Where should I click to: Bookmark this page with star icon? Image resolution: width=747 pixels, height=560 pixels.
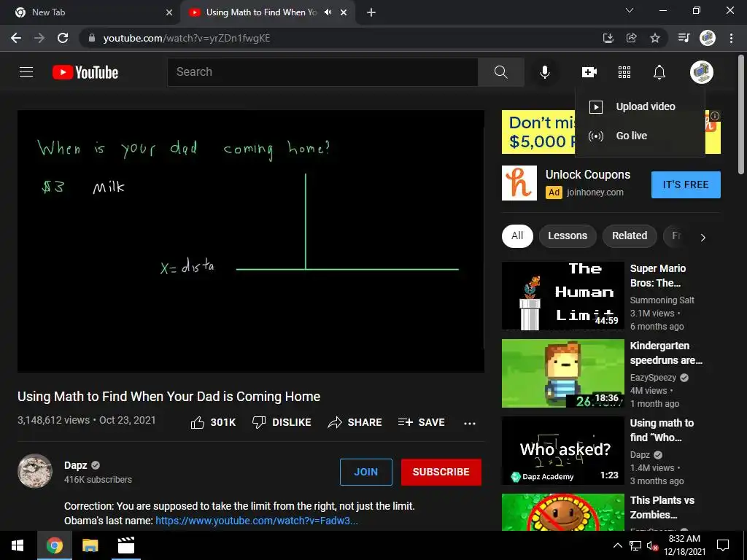[x=655, y=38]
